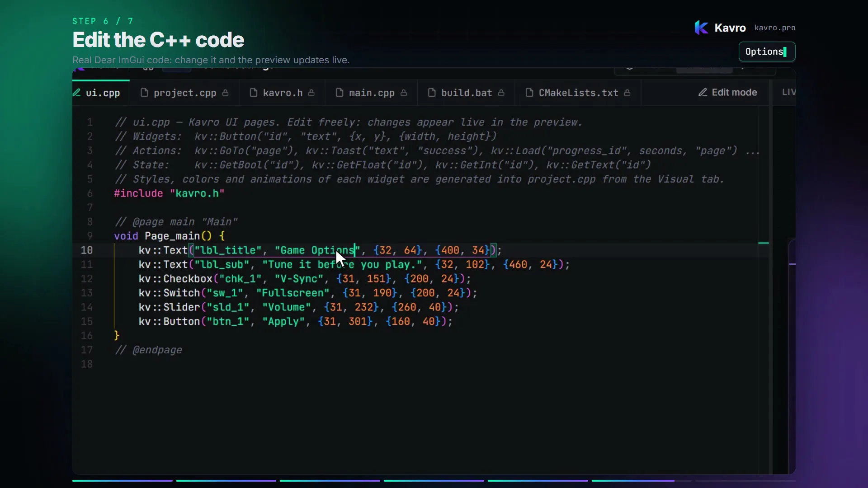Click the kv::Slider "Volume" code line
Image resolution: width=868 pixels, height=488 pixels.
(x=298, y=307)
